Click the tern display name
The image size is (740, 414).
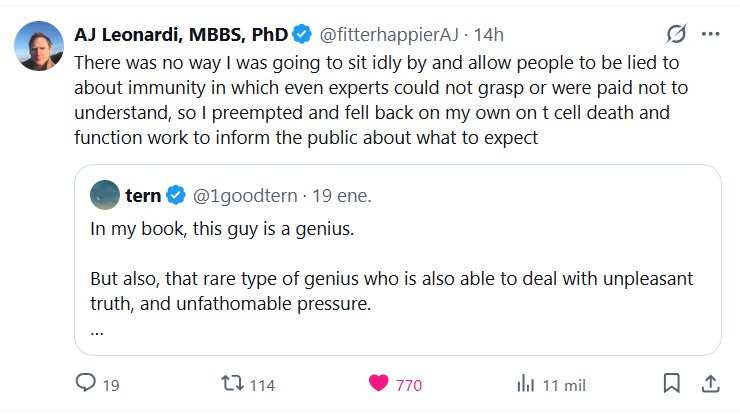(x=143, y=196)
